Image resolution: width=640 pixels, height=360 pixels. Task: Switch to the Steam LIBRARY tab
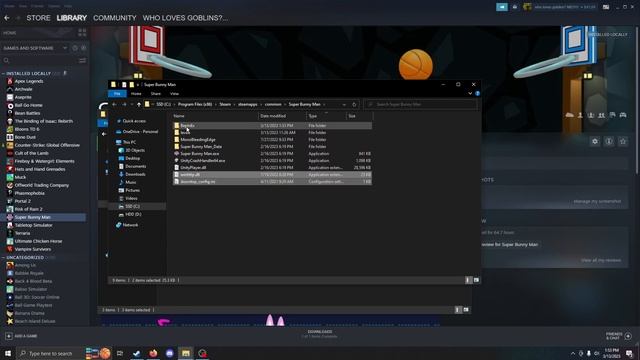click(x=72, y=18)
